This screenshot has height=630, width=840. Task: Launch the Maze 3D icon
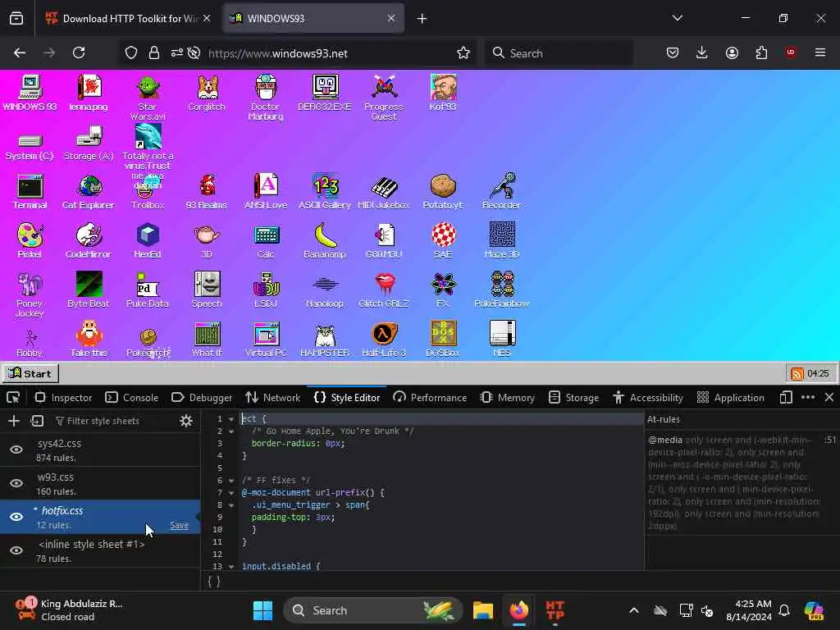(501, 240)
